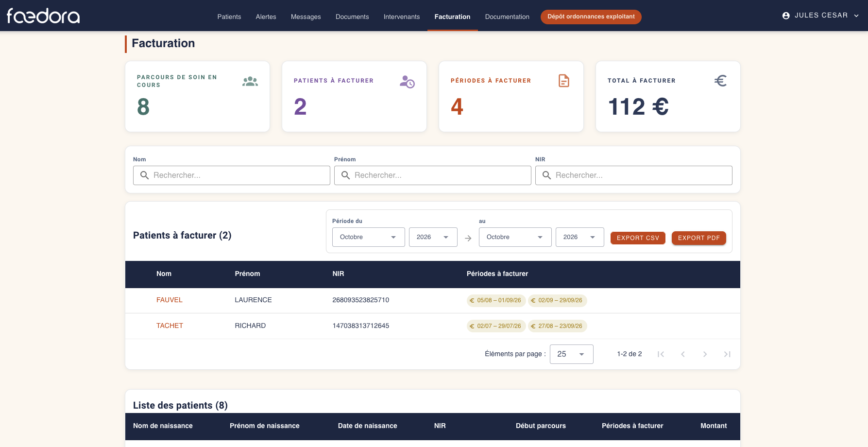Open the Messages tab

pyautogui.click(x=306, y=17)
